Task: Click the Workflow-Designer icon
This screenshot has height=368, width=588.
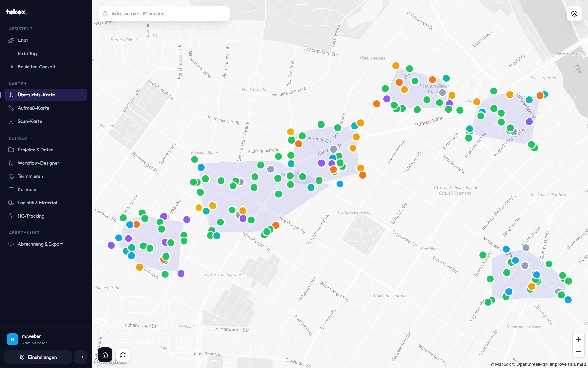Action: (11, 163)
